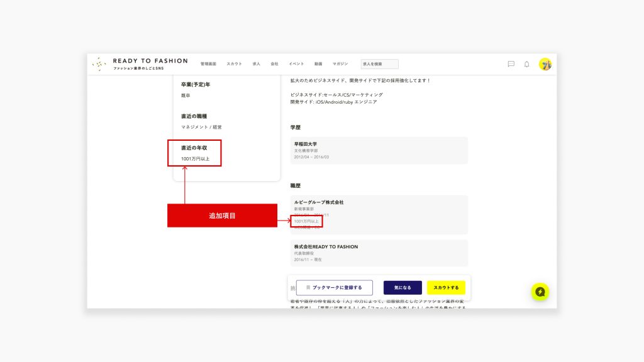644x362 pixels.
Task: Focus the 求人を検索 search field
Action: 379,64
